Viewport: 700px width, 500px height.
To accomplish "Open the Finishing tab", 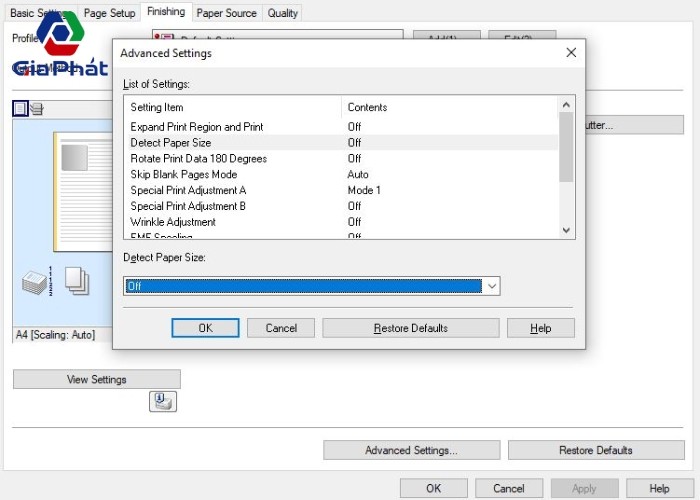I will pyautogui.click(x=166, y=12).
